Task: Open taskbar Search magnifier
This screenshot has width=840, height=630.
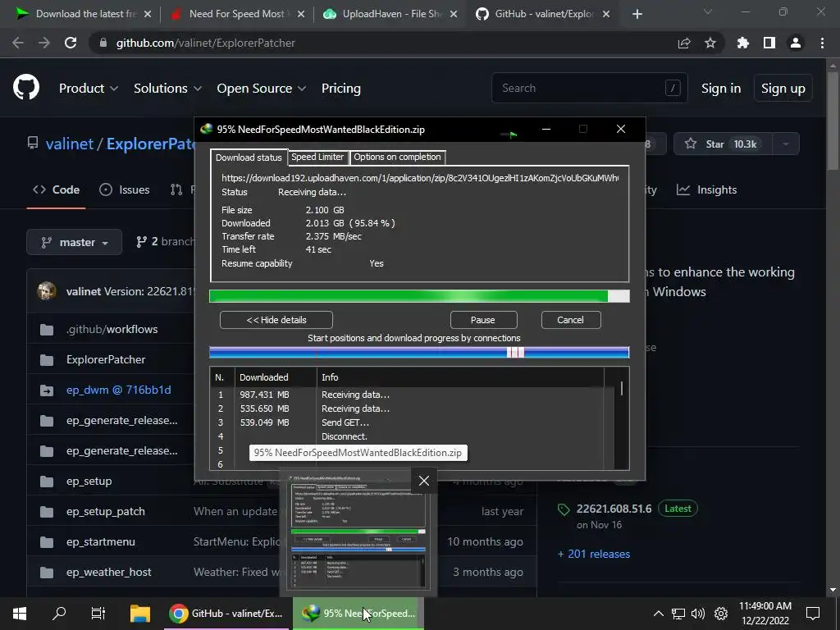Action: click(x=59, y=614)
